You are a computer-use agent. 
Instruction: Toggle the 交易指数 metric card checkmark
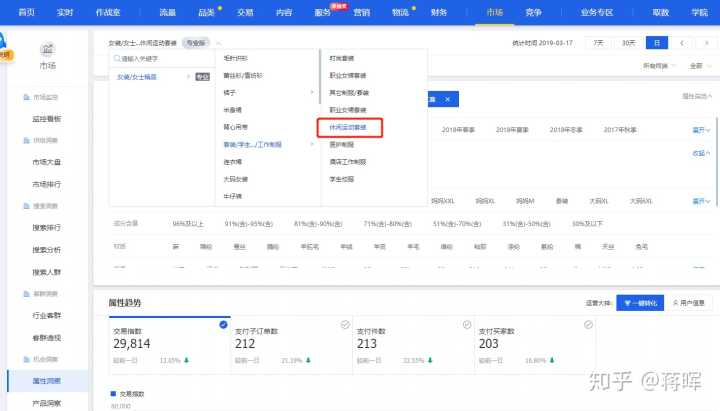[222, 324]
